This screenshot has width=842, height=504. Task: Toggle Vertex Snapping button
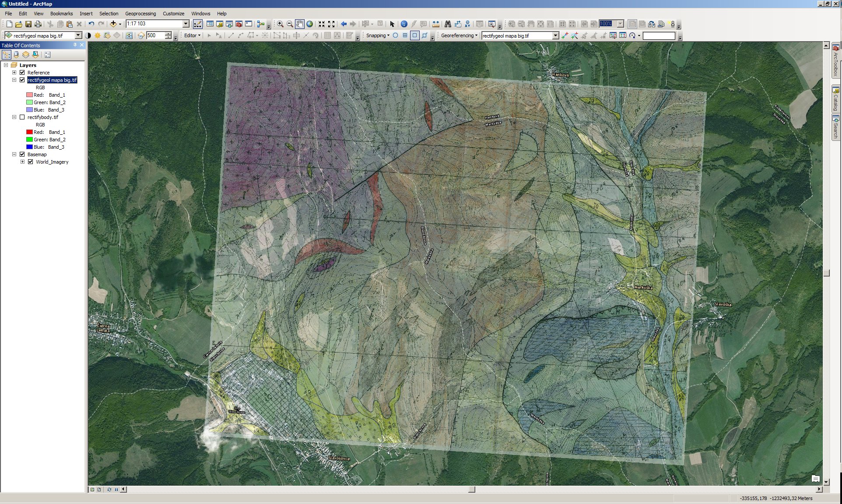click(x=414, y=35)
